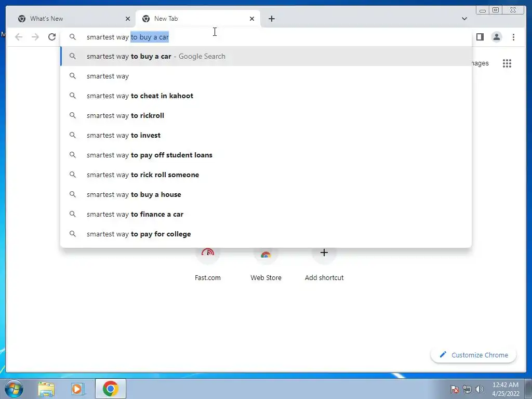Open the Windows Start button
The height and width of the screenshot is (399, 532).
(x=14, y=389)
